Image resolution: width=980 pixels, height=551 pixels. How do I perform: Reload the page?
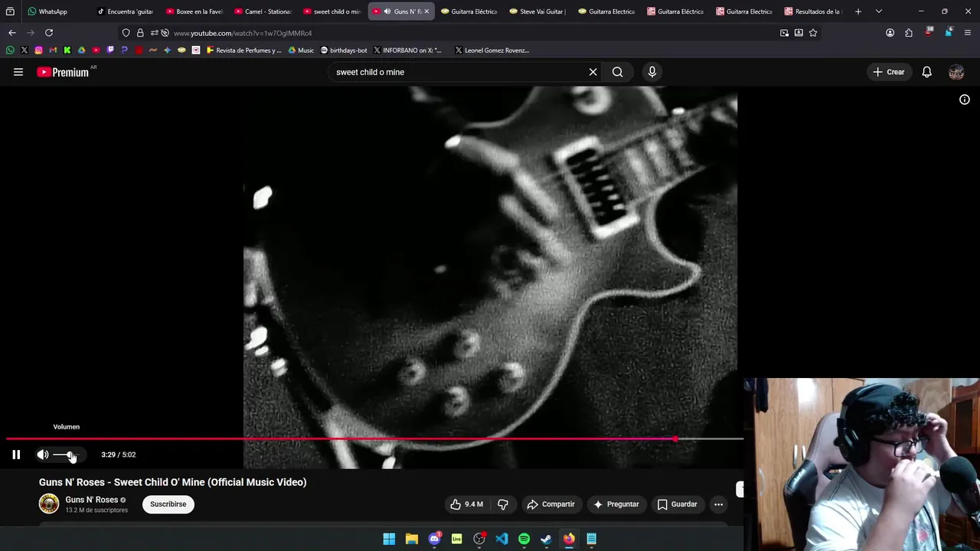pos(49,33)
